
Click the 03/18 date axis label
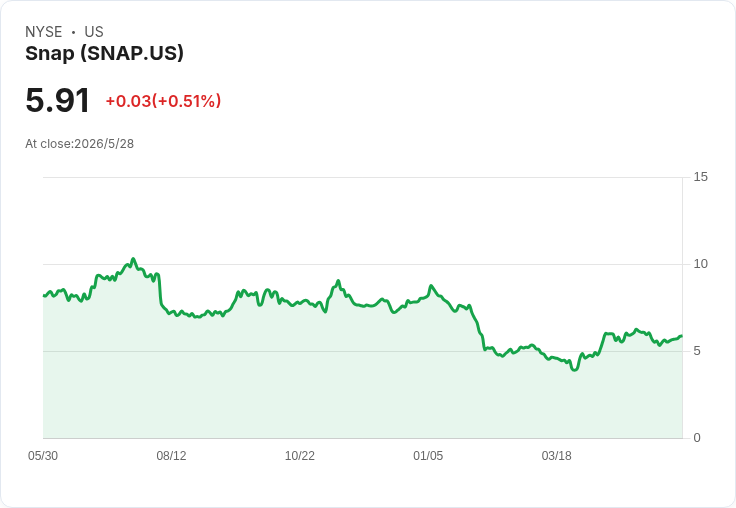coord(556,456)
